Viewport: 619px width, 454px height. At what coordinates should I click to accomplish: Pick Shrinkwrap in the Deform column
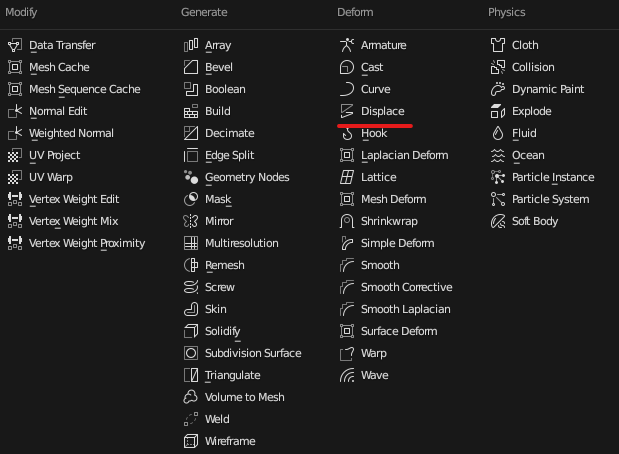coord(389,221)
